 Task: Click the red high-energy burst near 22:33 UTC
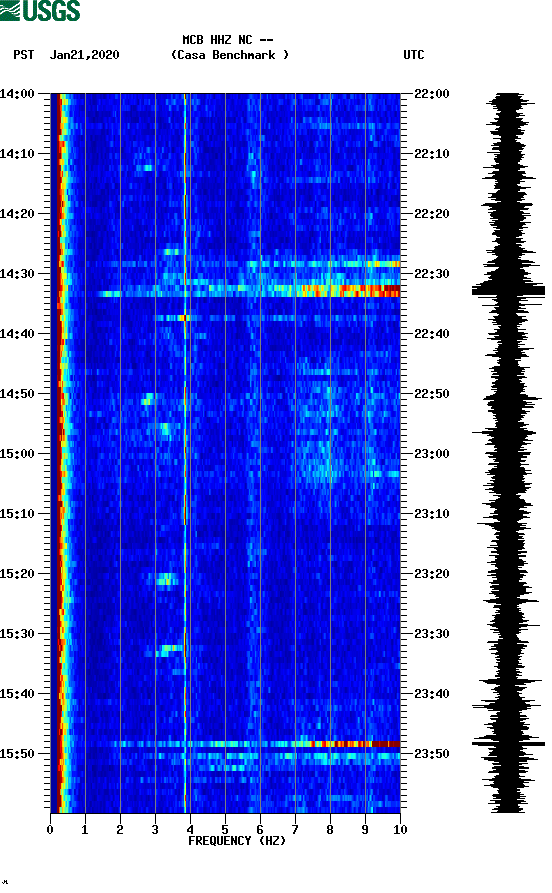tap(350, 291)
